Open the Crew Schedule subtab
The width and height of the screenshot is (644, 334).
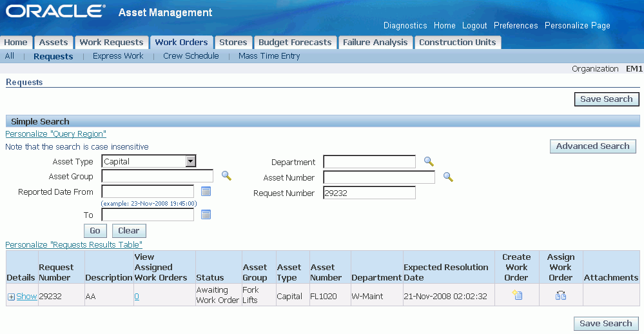pyautogui.click(x=191, y=56)
